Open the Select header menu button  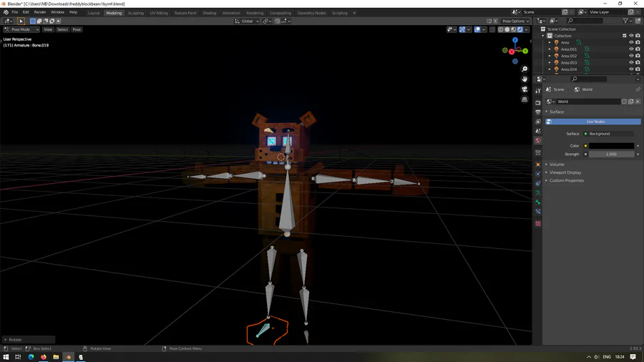[62, 29]
